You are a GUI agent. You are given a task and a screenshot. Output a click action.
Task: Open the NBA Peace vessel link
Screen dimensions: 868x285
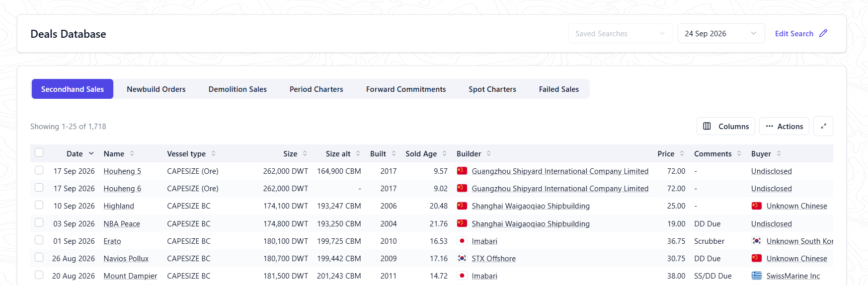click(122, 223)
